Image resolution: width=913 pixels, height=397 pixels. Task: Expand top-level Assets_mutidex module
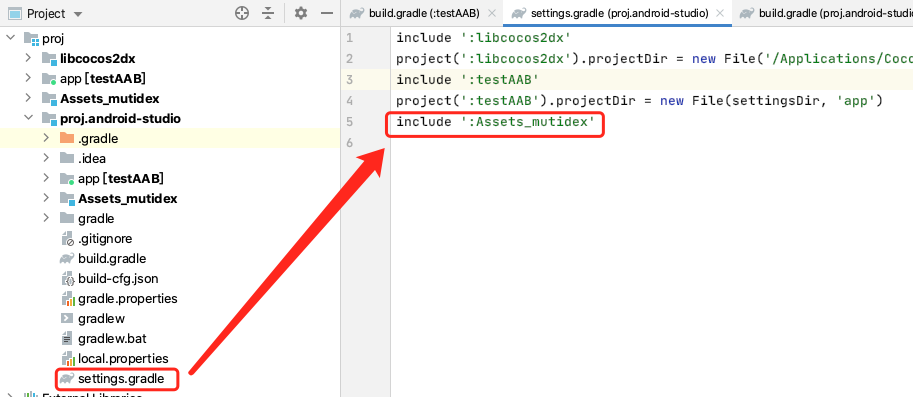pyautogui.click(x=28, y=98)
